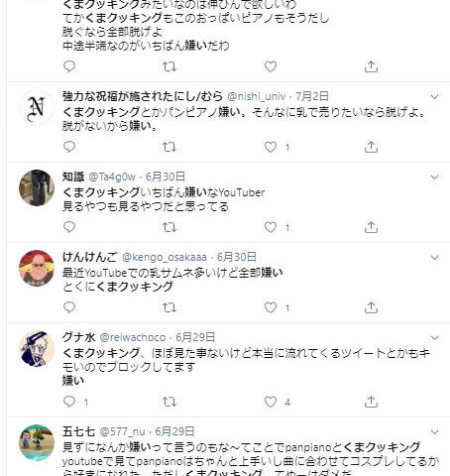450x476 pixels.
Task: Retweet the @nishi_univ tweet
Action: [169, 147]
